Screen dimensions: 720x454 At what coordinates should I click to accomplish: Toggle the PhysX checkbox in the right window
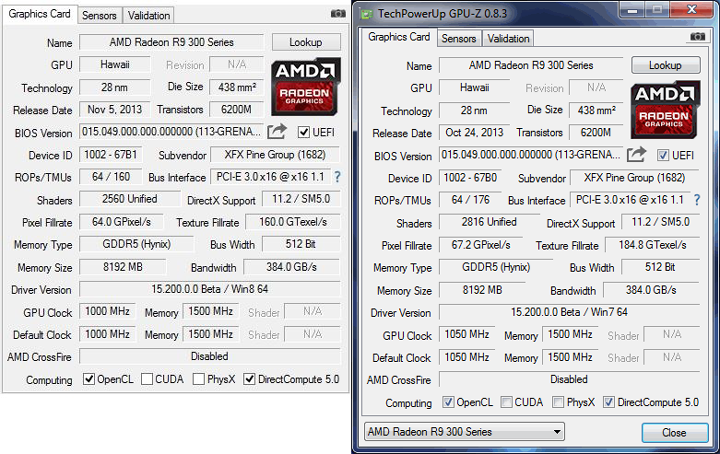(558, 402)
